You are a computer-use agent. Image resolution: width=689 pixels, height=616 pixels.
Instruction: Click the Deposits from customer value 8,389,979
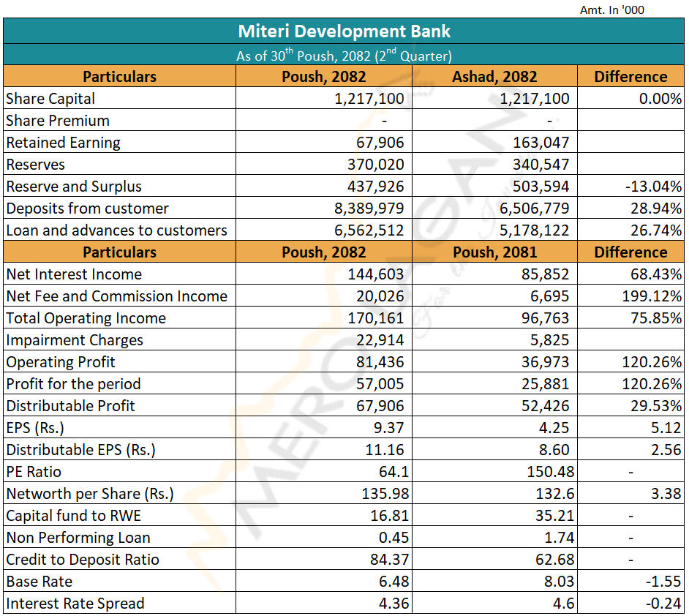[x=369, y=209]
